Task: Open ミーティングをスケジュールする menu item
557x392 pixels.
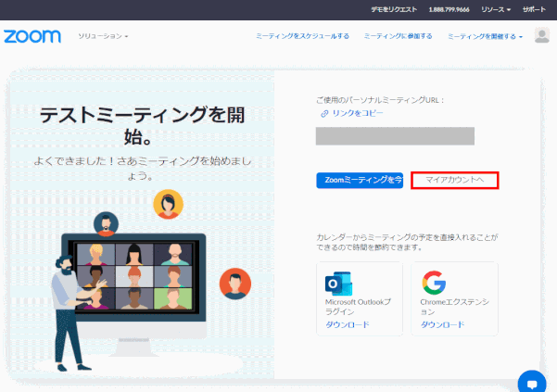Action: (302, 36)
